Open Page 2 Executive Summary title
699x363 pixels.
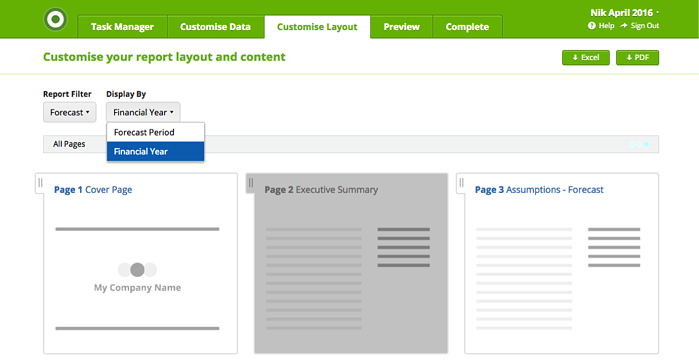321,190
